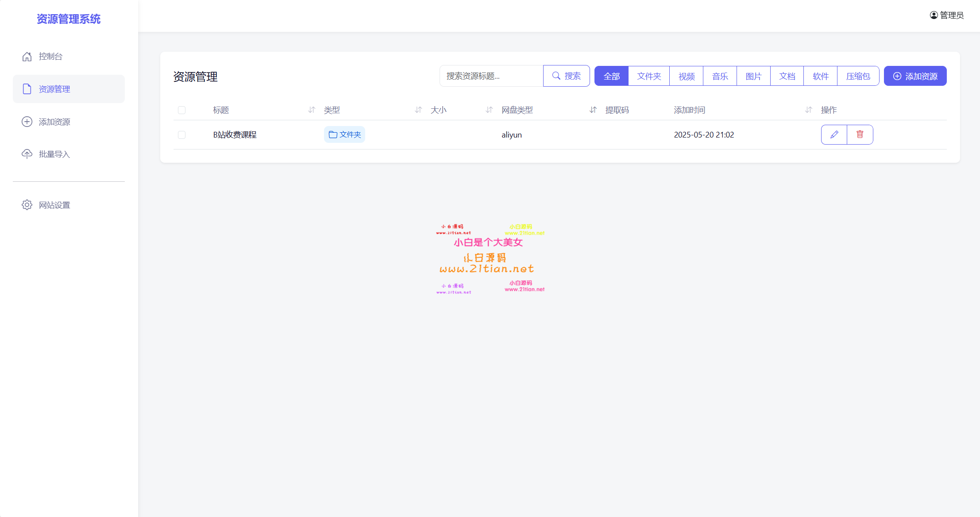Sort by 网盘类型 using its sort arrows

point(593,110)
